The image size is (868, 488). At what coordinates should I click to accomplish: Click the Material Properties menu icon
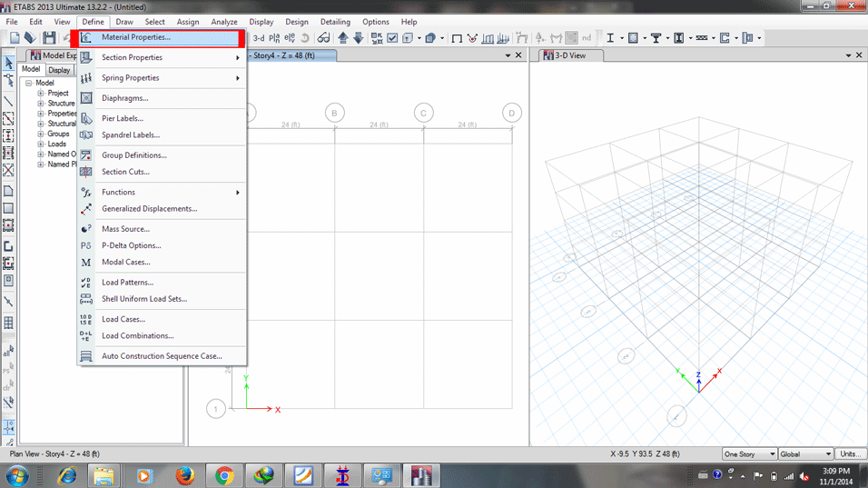pos(86,37)
